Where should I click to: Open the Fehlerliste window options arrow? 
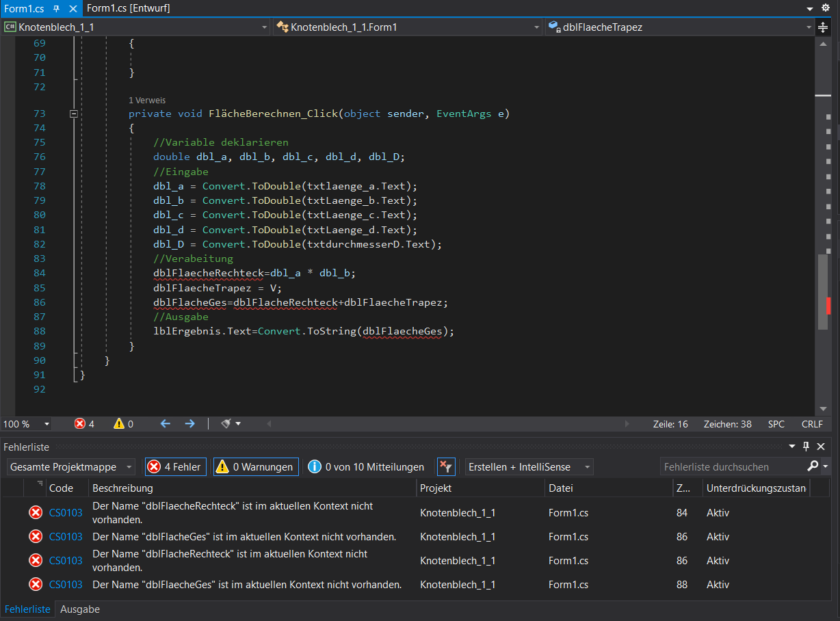pyautogui.click(x=792, y=446)
